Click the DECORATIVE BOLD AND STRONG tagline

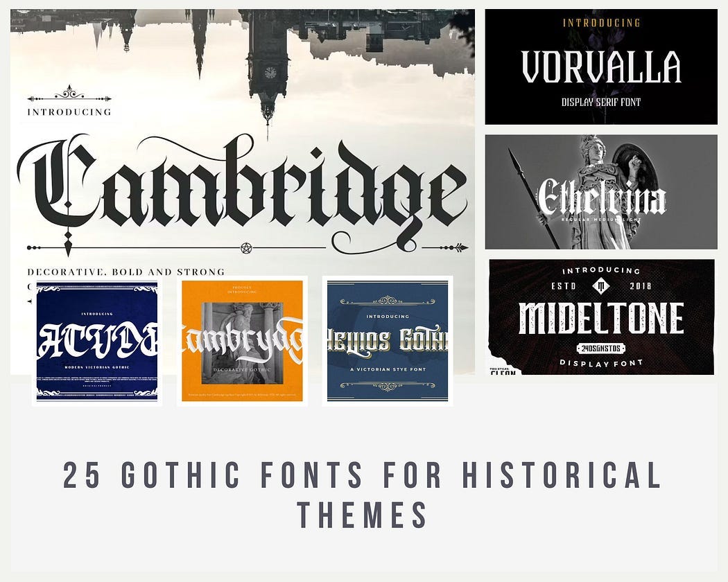pos(125,272)
